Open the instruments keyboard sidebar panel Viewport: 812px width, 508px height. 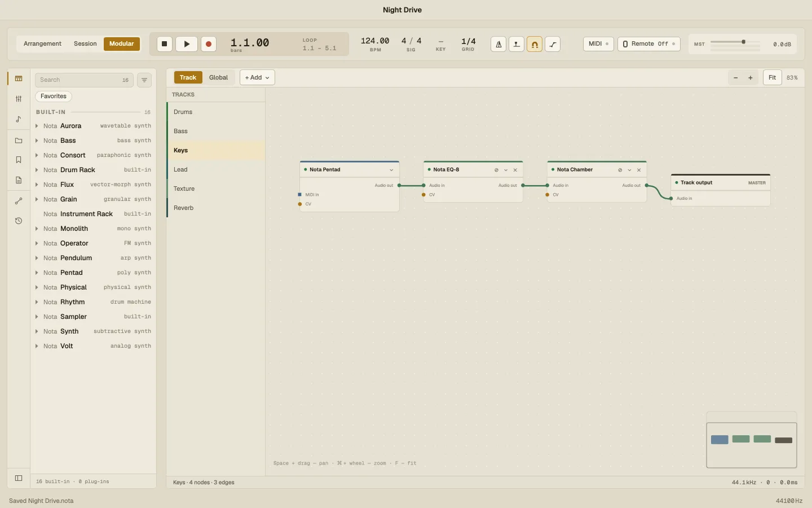(19, 78)
